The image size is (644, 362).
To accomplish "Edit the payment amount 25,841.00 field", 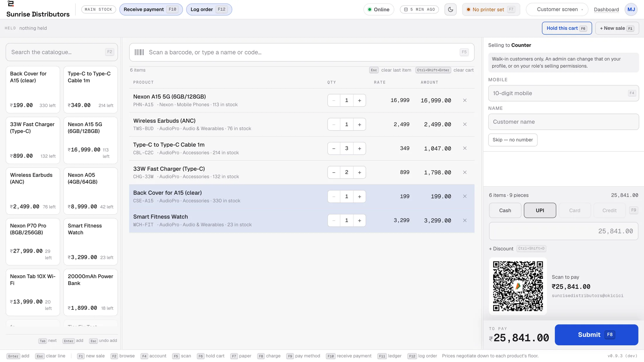I will point(563,231).
